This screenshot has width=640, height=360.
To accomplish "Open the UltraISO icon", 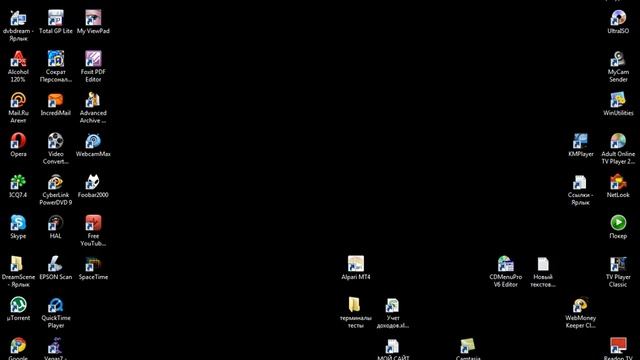I will click(x=618, y=18).
